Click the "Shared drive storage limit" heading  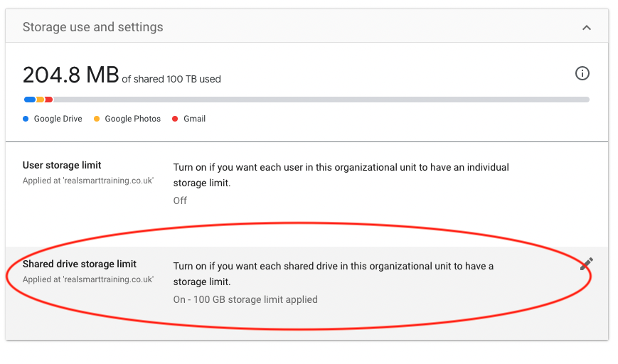[80, 264]
